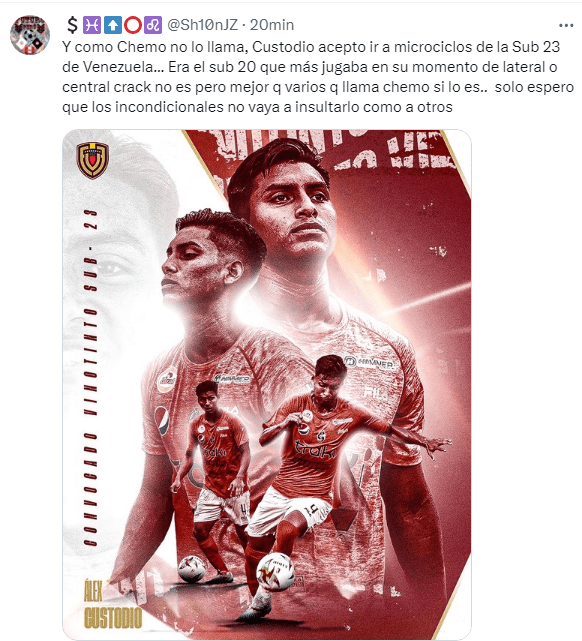
Task: Open the author's round profile avatar
Action: coord(30,35)
